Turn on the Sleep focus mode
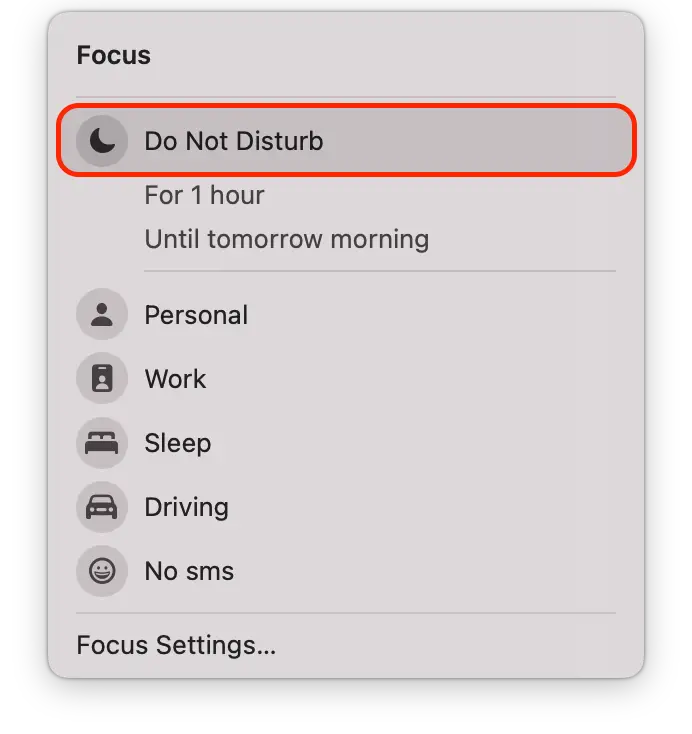Image resolution: width=692 pixels, height=734 pixels. (346, 443)
